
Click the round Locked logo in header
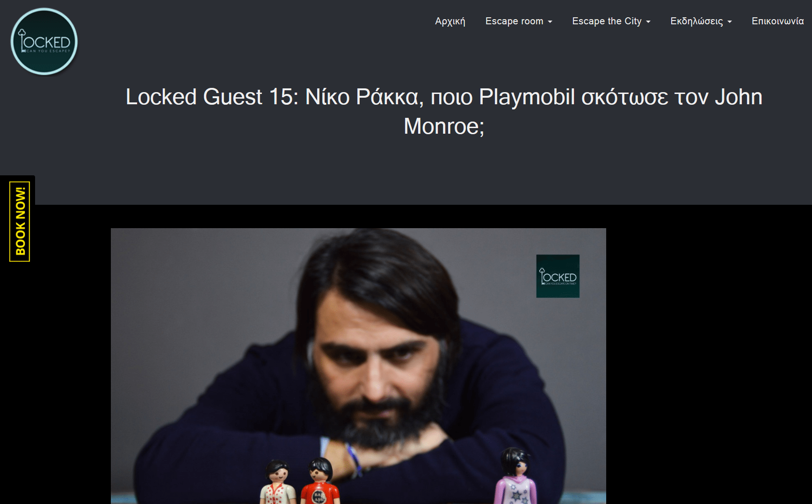[44, 42]
